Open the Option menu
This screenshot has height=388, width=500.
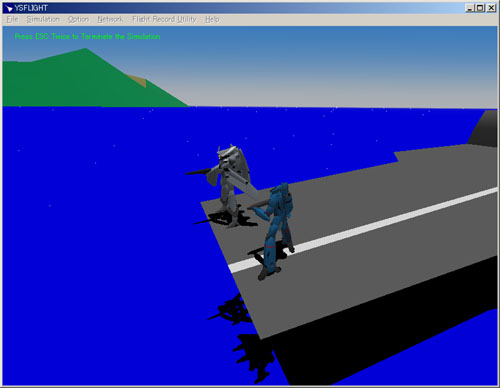78,19
